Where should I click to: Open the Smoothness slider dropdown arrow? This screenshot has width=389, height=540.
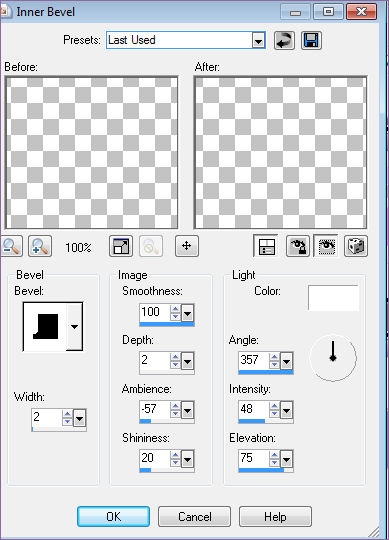187,313
